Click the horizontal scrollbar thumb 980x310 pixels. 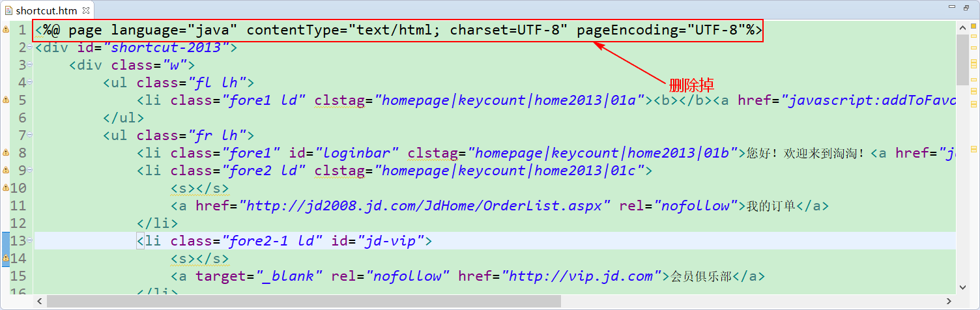(304, 301)
